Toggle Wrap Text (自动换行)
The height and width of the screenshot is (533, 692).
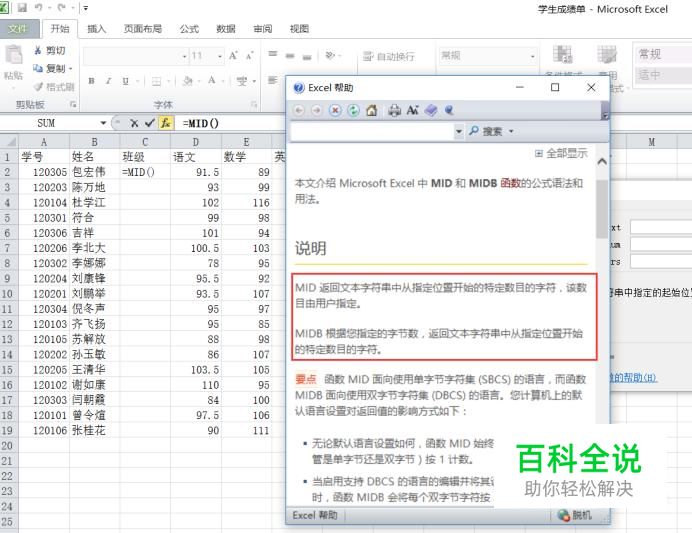click(388, 56)
